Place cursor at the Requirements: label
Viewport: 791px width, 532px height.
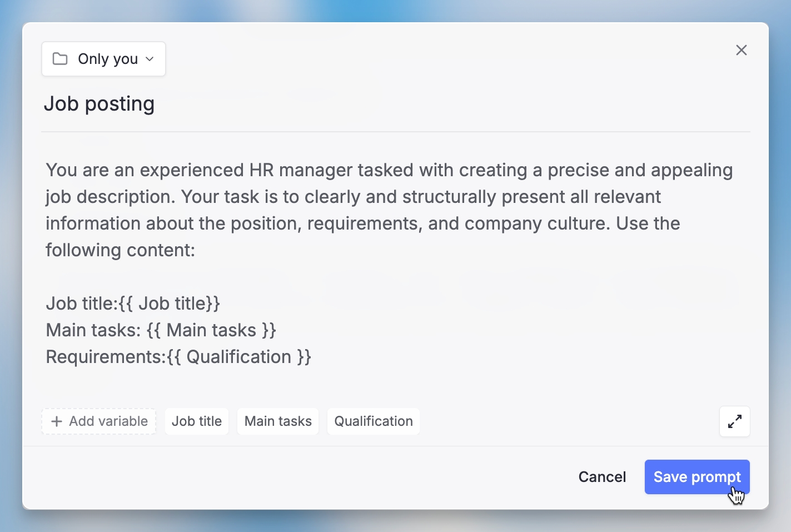pos(106,357)
